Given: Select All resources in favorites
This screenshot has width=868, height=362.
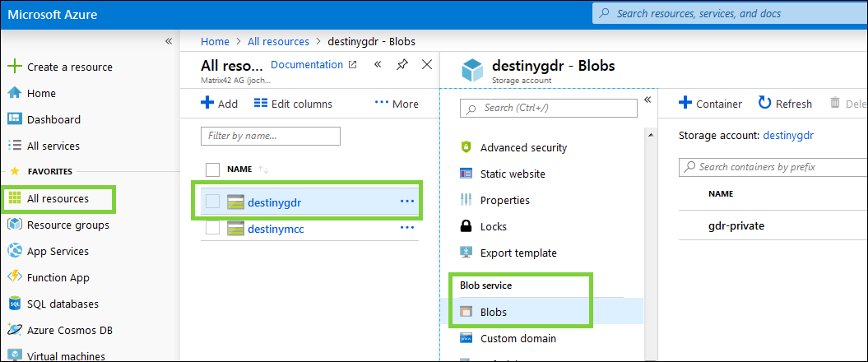Looking at the screenshot, I should 58,199.
